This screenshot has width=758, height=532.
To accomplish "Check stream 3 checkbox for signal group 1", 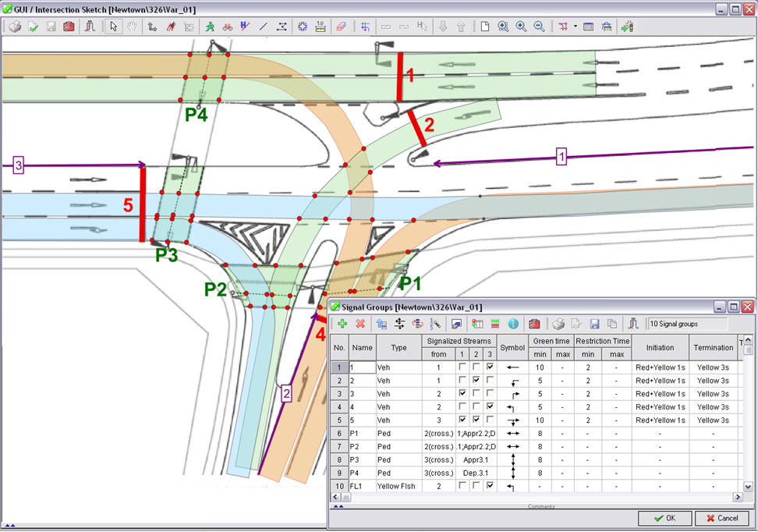I will point(488,367).
